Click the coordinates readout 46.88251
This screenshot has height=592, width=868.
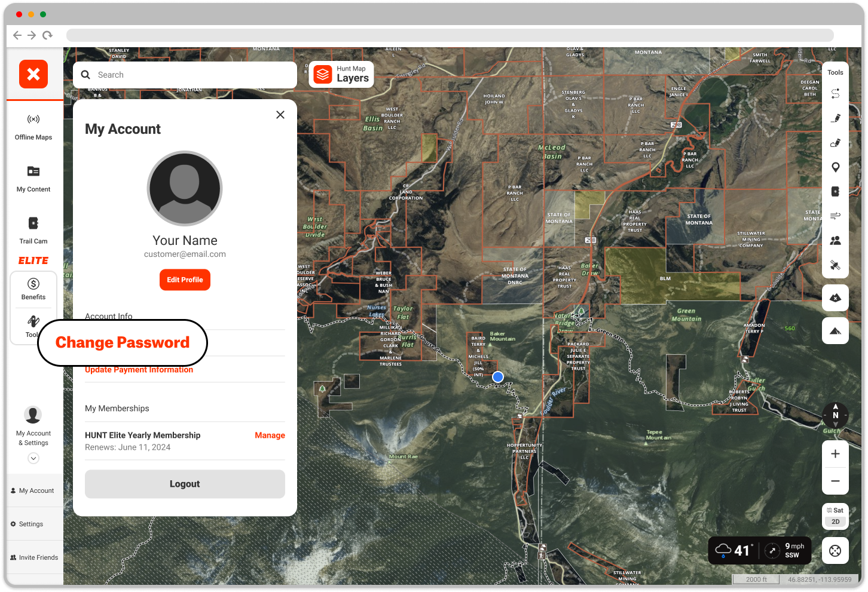coord(820,579)
